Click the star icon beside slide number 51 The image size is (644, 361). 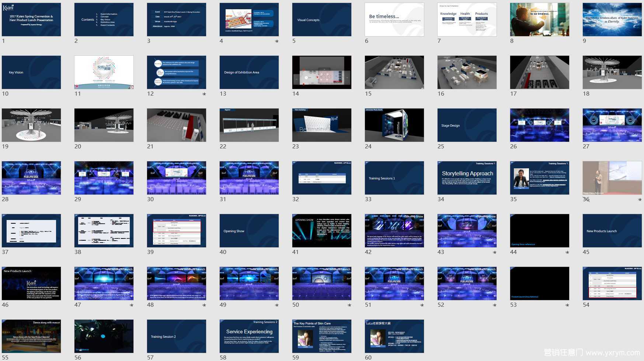[x=422, y=305]
